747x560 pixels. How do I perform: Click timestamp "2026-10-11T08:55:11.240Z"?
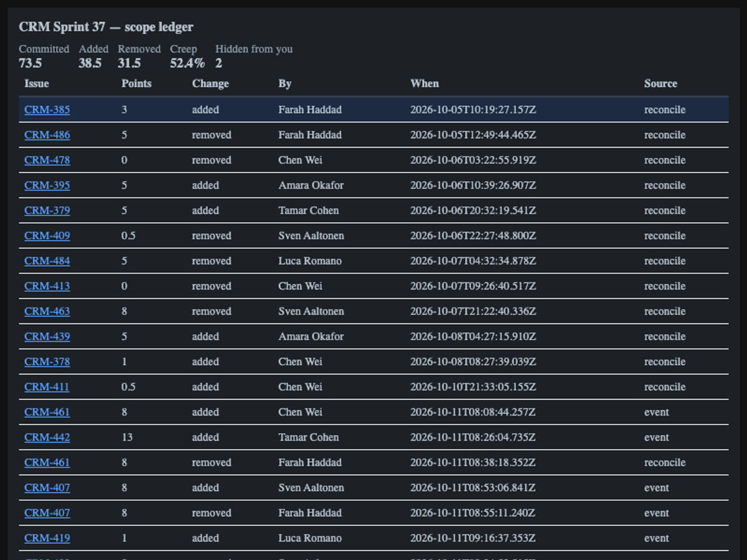click(473, 513)
